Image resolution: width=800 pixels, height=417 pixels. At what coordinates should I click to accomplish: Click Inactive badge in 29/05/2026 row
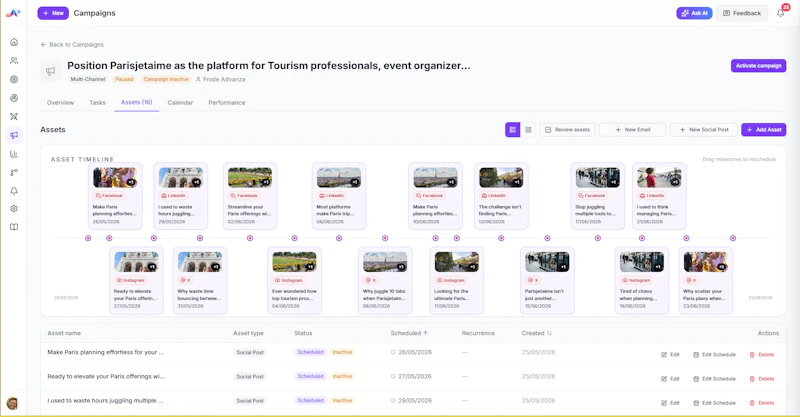(x=342, y=400)
